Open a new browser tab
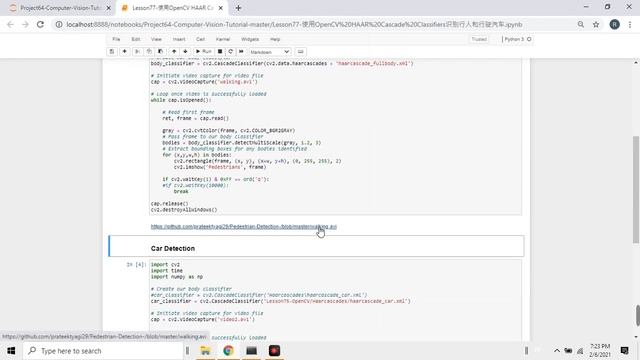640x360 pixels. click(x=238, y=8)
